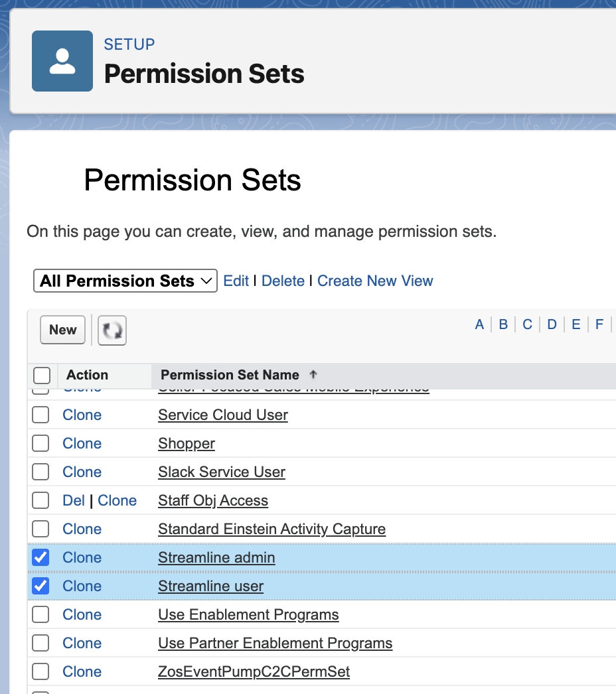Filter list by letter A
616x694 pixels.
click(479, 324)
